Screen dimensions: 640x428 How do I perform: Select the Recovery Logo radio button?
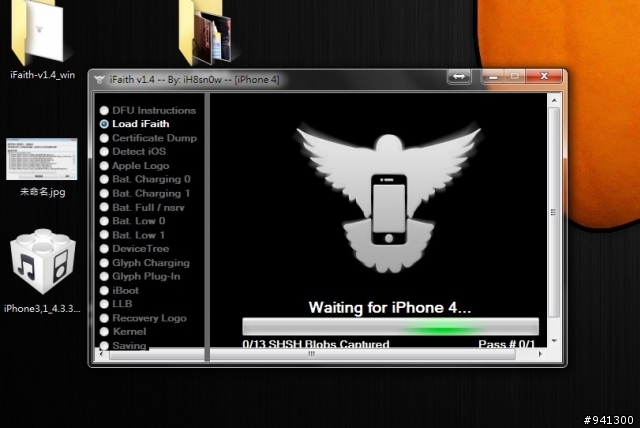point(104,318)
